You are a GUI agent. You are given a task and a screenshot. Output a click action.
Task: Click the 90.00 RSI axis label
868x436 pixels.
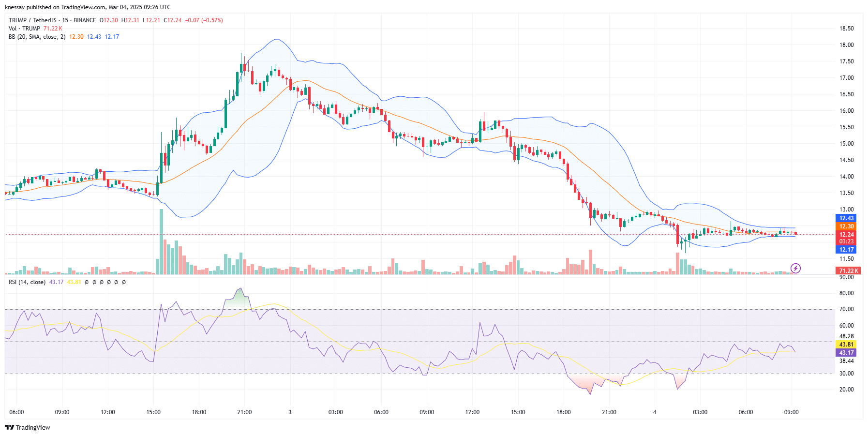(x=846, y=277)
